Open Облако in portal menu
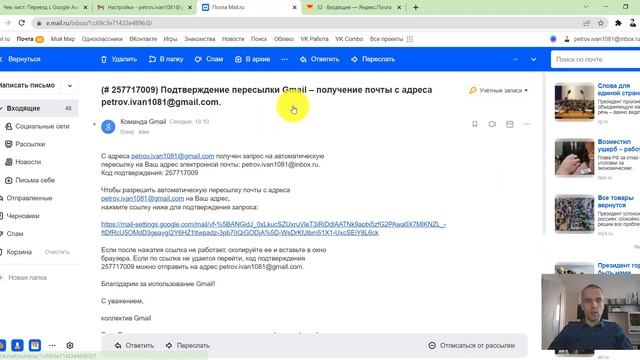The height and width of the screenshot is (360, 640). (284, 39)
